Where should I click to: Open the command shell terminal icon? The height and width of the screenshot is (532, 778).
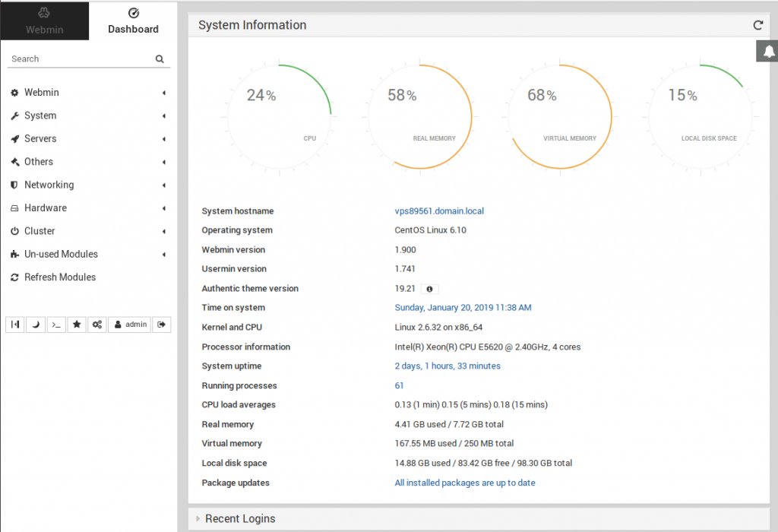55,325
